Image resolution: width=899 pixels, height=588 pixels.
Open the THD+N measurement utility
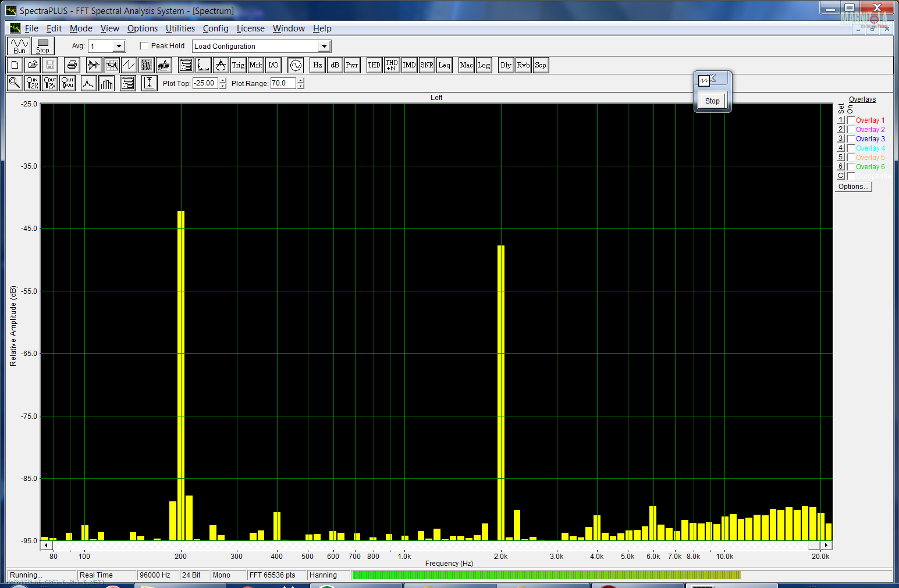(x=392, y=65)
